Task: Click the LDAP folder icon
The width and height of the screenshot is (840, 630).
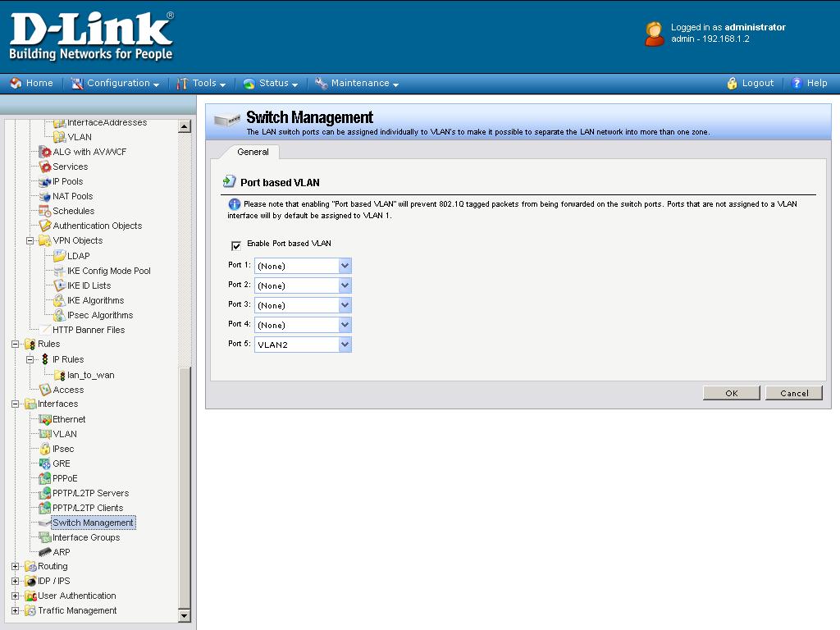Action: click(x=59, y=256)
